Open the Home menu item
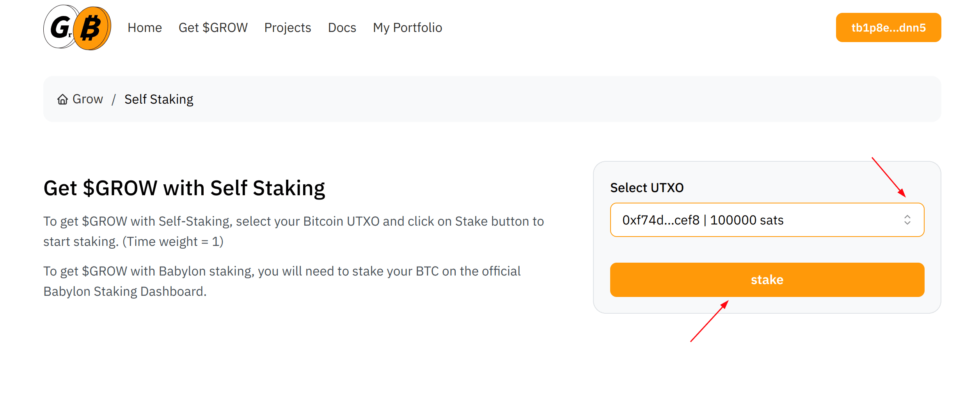The height and width of the screenshot is (401, 980). pyautogui.click(x=145, y=28)
